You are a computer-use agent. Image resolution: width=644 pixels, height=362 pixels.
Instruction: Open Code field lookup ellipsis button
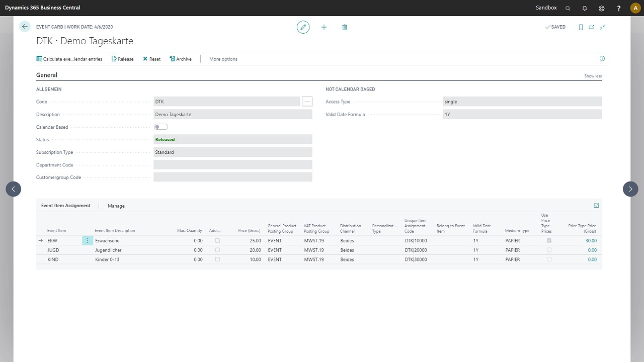[x=307, y=102]
